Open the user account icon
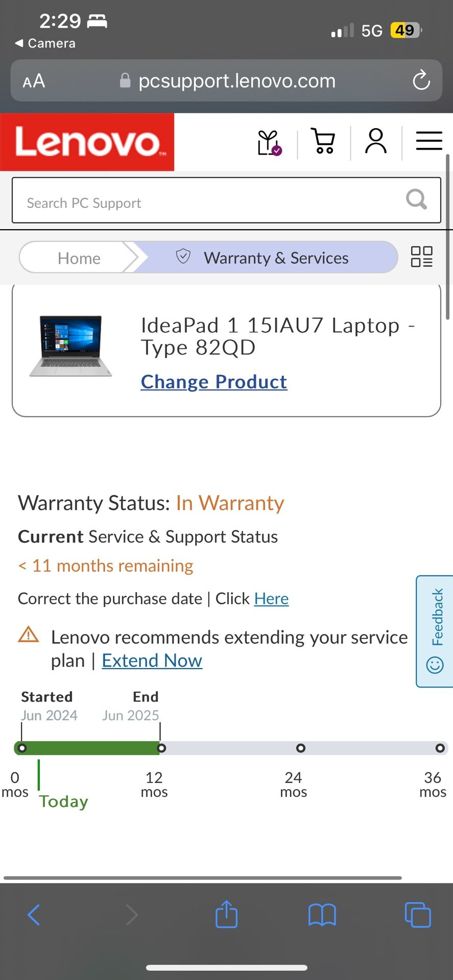This screenshot has width=453, height=980. coord(376,141)
